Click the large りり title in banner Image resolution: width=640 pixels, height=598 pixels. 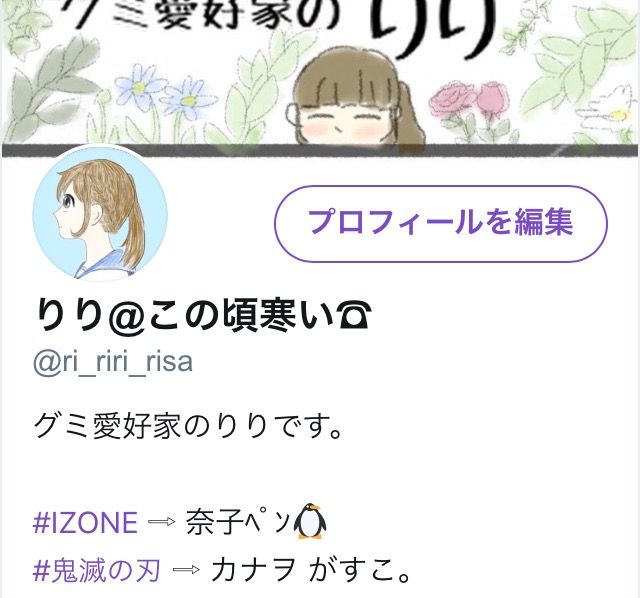click(x=433, y=27)
